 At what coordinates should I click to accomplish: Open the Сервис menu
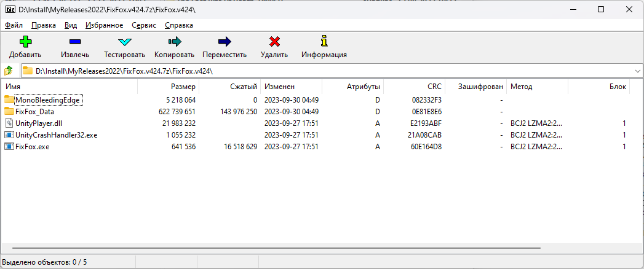tap(144, 25)
